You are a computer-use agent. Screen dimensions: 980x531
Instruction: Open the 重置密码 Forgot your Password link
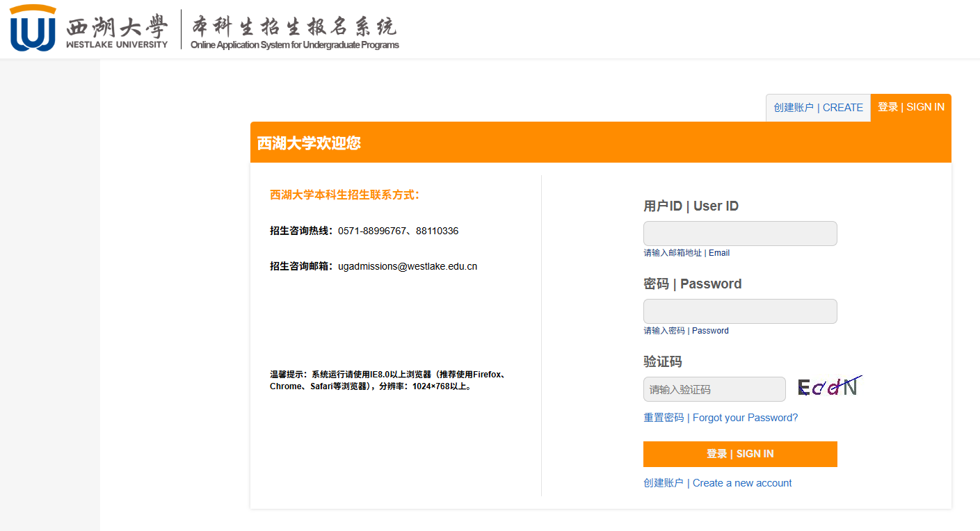point(721,418)
